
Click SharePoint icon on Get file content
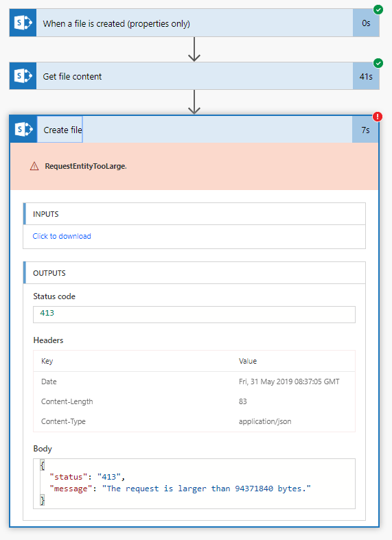pos(23,75)
